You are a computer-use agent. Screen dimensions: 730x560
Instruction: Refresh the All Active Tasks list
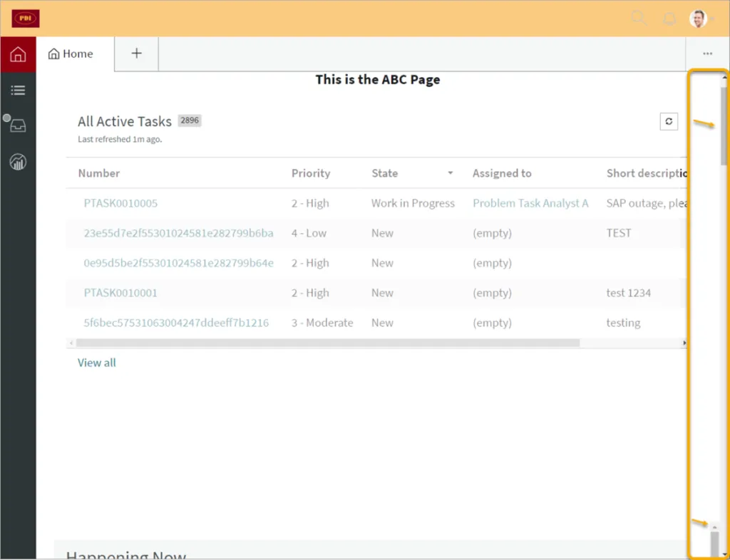pyautogui.click(x=668, y=122)
